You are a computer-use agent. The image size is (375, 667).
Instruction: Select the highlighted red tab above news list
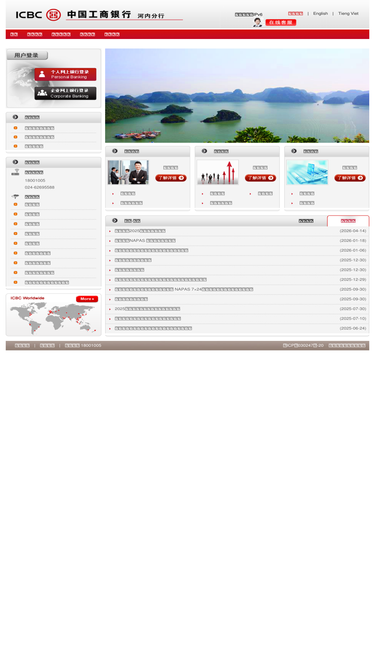[x=348, y=221]
